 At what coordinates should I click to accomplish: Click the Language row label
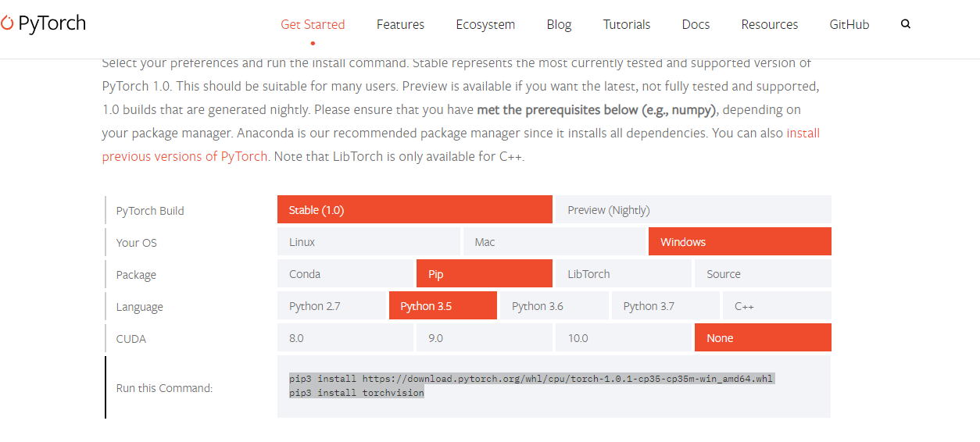click(140, 307)
